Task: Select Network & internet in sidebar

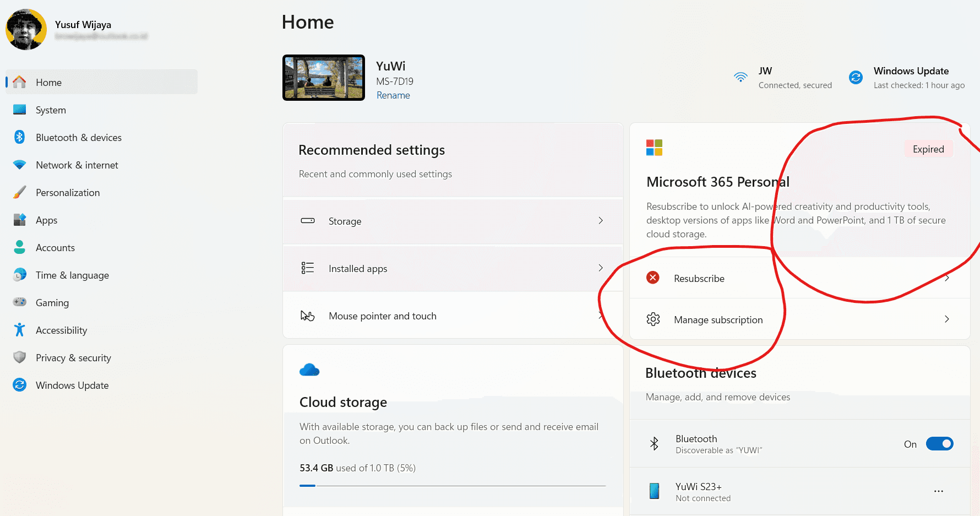Action: [101, 165]
